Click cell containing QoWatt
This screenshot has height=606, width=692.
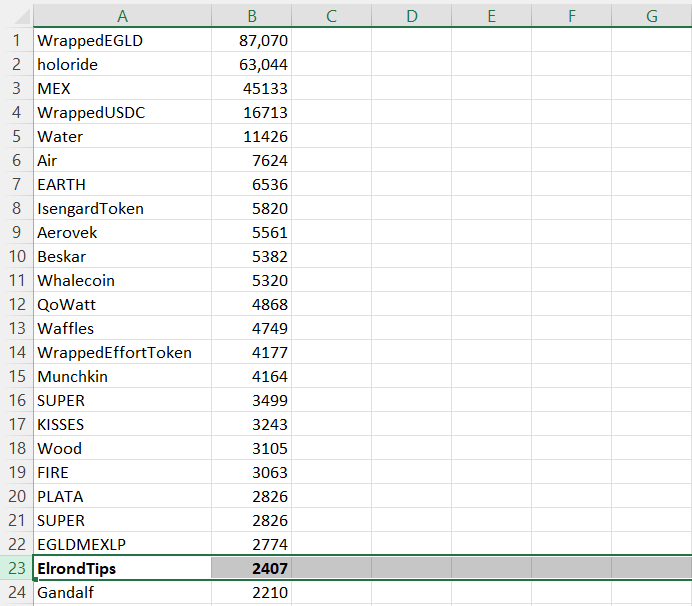[123, 304]
